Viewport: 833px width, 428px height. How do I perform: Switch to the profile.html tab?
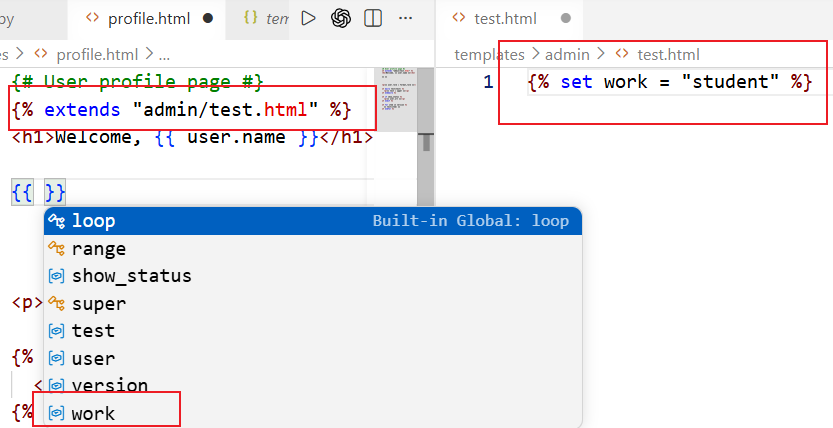click(149, 19)
